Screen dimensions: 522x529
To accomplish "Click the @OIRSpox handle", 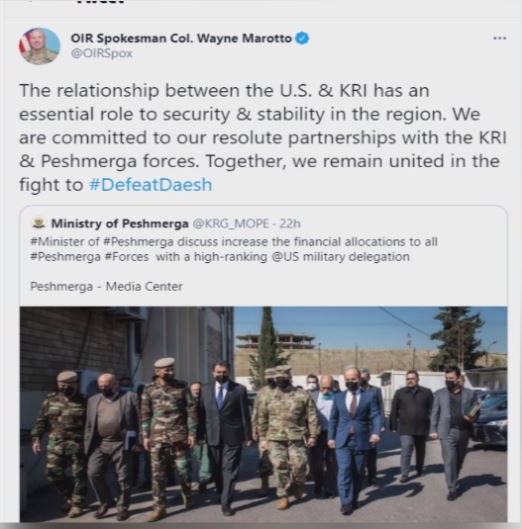I will coord(102,53).
